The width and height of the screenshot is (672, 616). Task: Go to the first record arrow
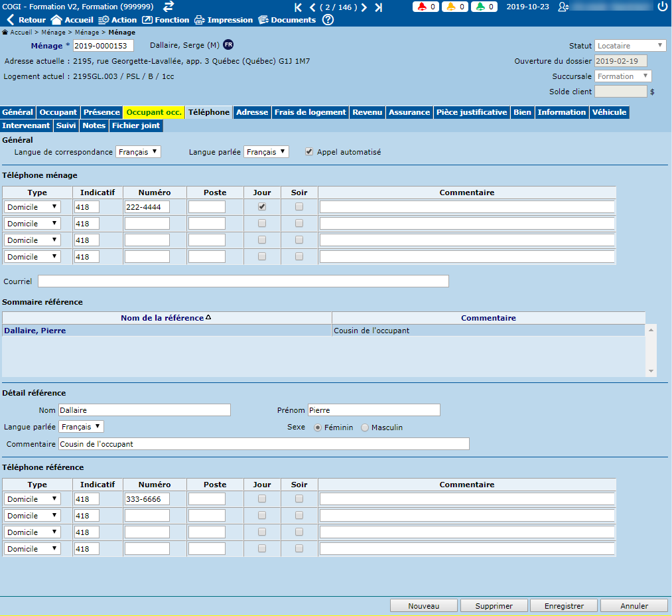[x=298, y=7]
